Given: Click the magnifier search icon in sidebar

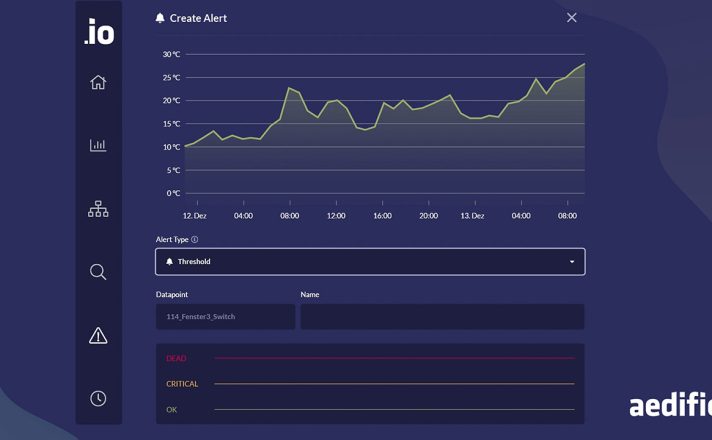Looking at the screenshot, I should click(98, 272).
